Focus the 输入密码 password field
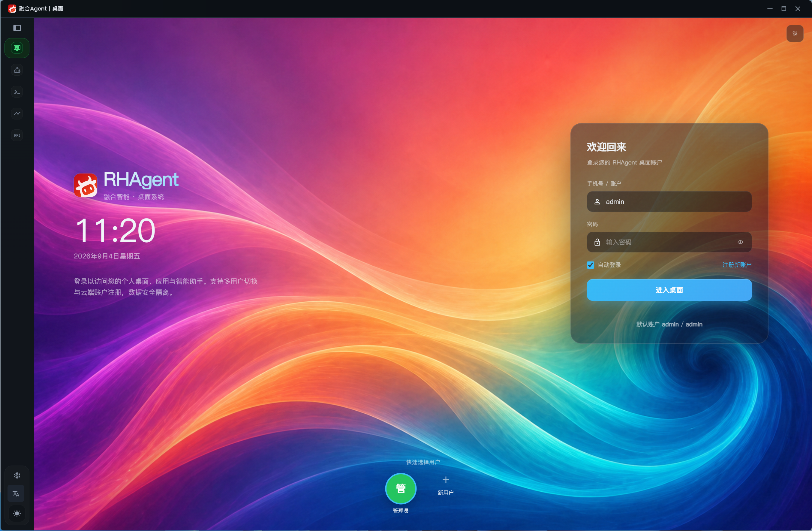The image size is (812, 531). pyautogui.click(x=669, y=242)
